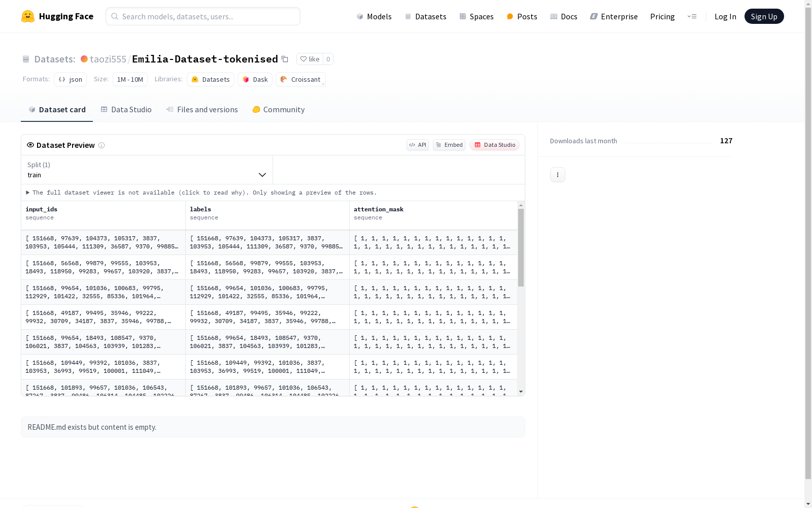Screen dimensions: 812x508
Task: Open the Files and versions tab
Action: pyautogui.click(x=202, y=110)
